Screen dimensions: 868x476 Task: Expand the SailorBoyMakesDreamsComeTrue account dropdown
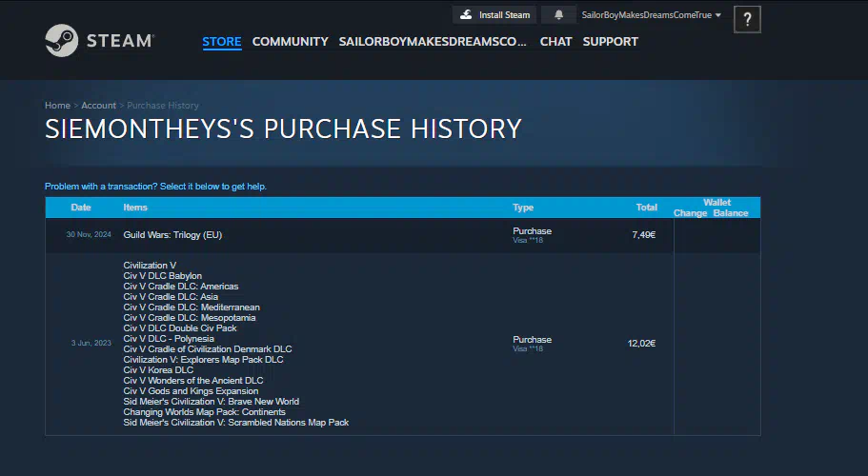point(651,15)
